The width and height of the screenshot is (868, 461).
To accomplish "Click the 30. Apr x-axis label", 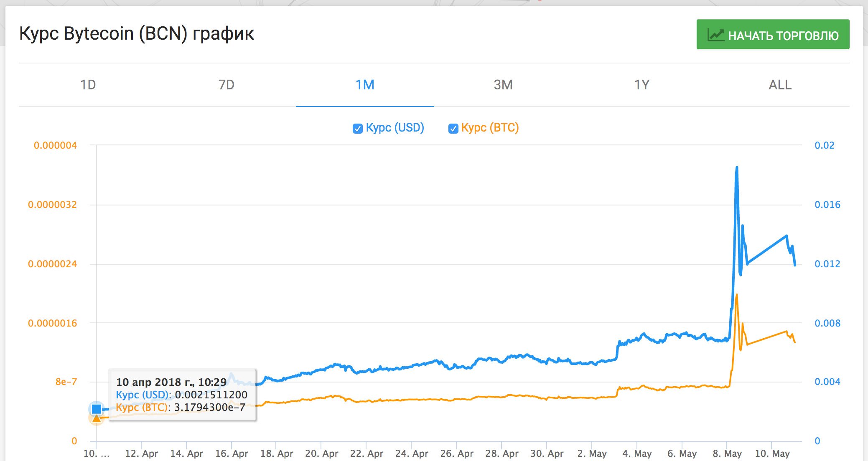I will (547, 453).
